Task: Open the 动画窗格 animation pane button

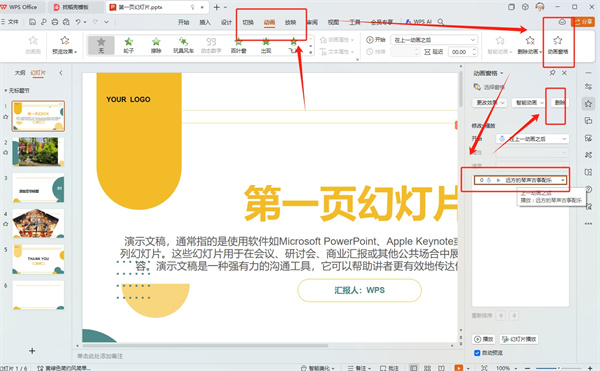Action: tap(558, 45)
